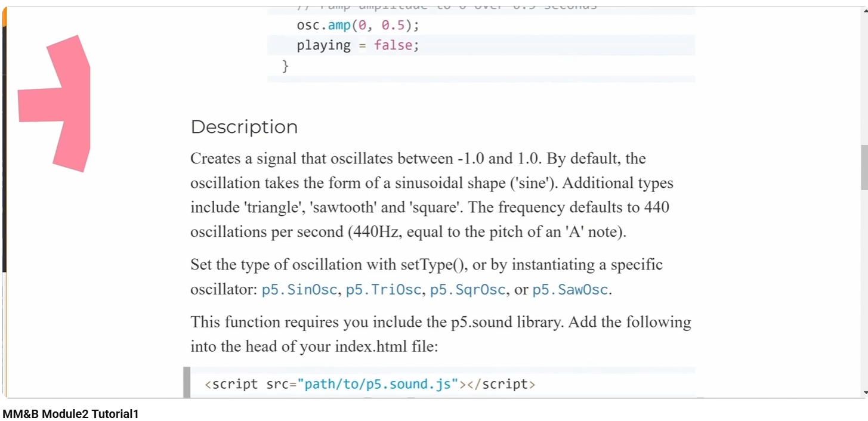Image resolution: width=868 pixels, height=421 pixels.
Task: Click the Description heading
Action: [x=244, y=127]
